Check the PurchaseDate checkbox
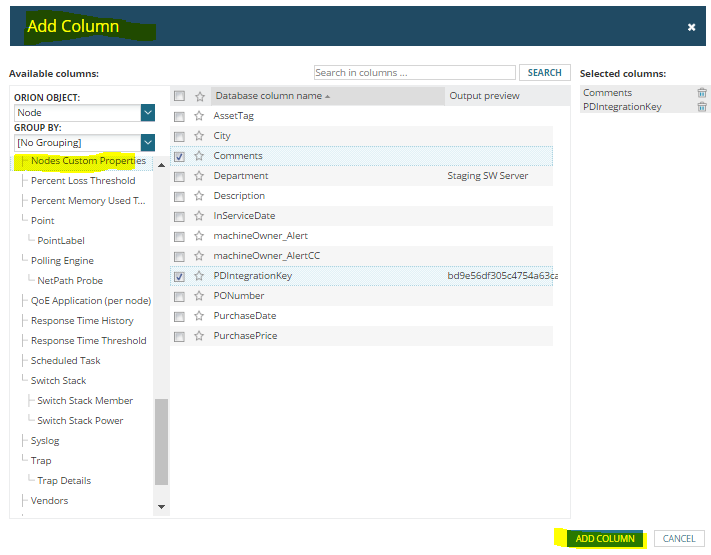 point(180,316)
